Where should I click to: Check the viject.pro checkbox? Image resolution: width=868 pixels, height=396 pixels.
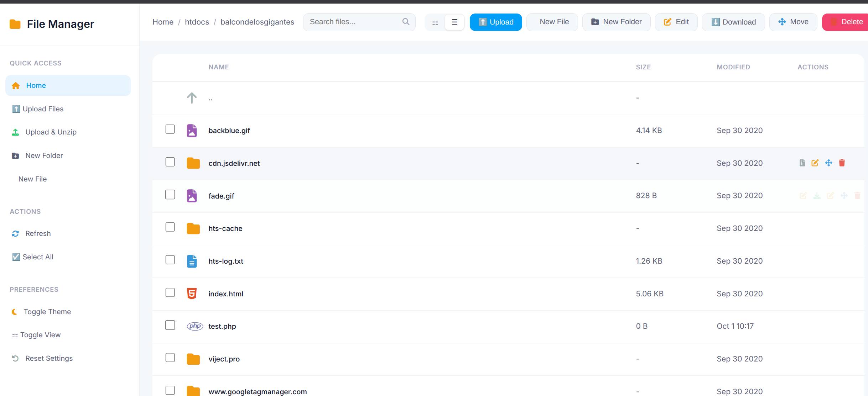pos(170,358)
